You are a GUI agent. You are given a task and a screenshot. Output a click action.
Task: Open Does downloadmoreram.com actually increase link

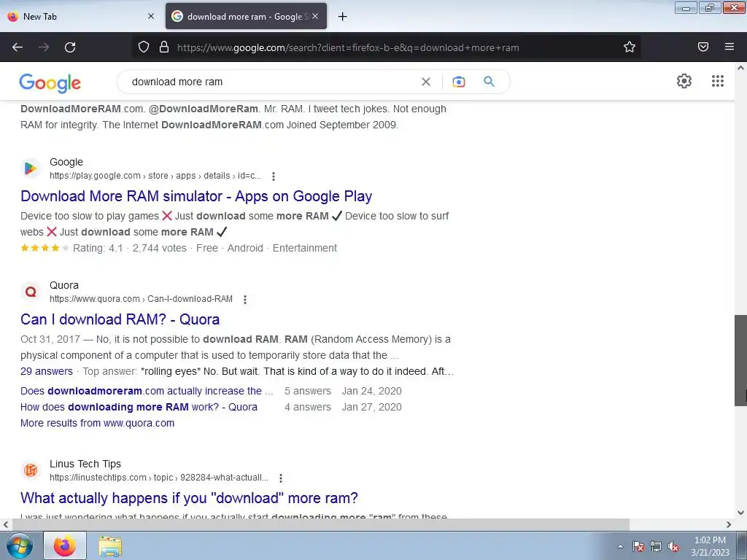pos(147,391)
